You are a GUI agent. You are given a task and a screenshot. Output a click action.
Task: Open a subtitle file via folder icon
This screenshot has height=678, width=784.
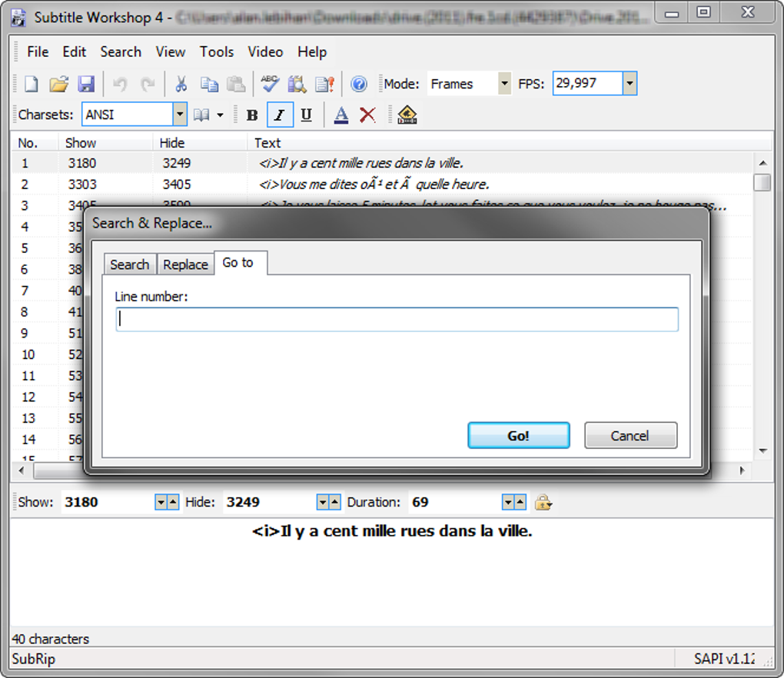(59, 84)
